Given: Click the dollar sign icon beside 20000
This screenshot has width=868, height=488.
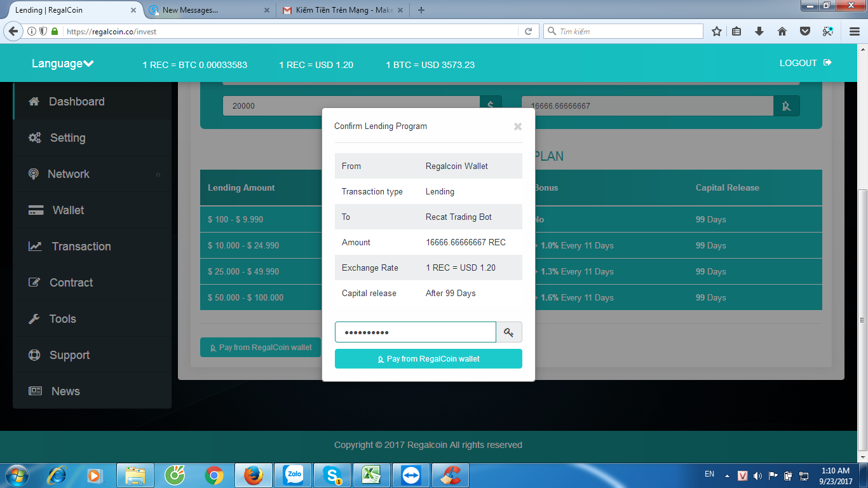Looking at the screenshot, I should pyautogui.click(x=491, y=106).
